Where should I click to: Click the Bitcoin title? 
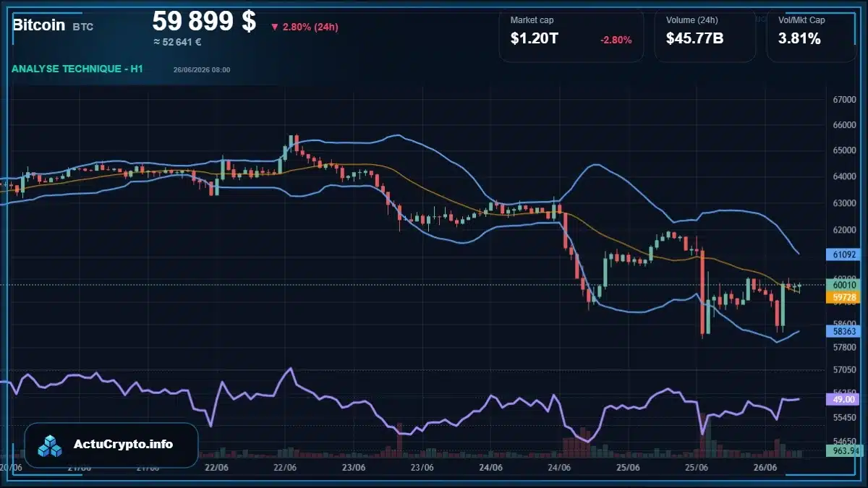(x=38, y=25)
